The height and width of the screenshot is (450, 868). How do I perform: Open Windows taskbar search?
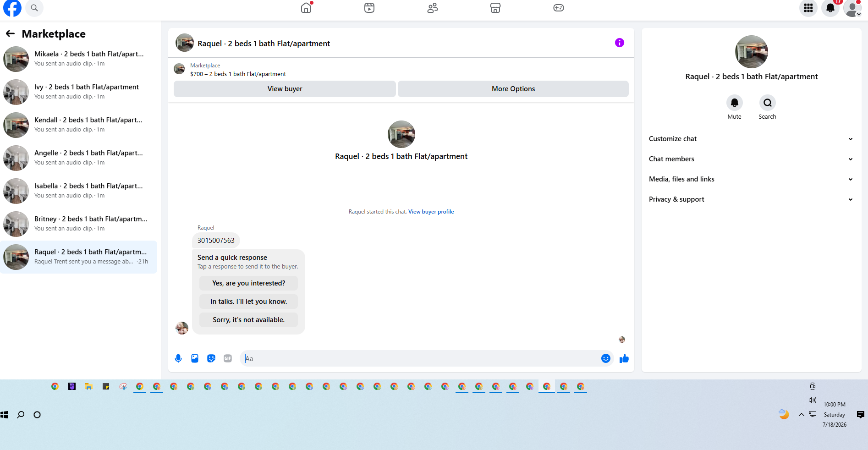coord(21,415)
